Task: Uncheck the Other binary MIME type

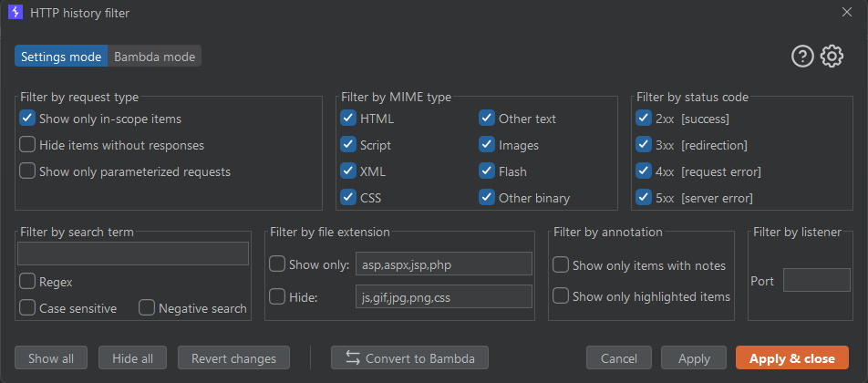Action: click(487, 198)
